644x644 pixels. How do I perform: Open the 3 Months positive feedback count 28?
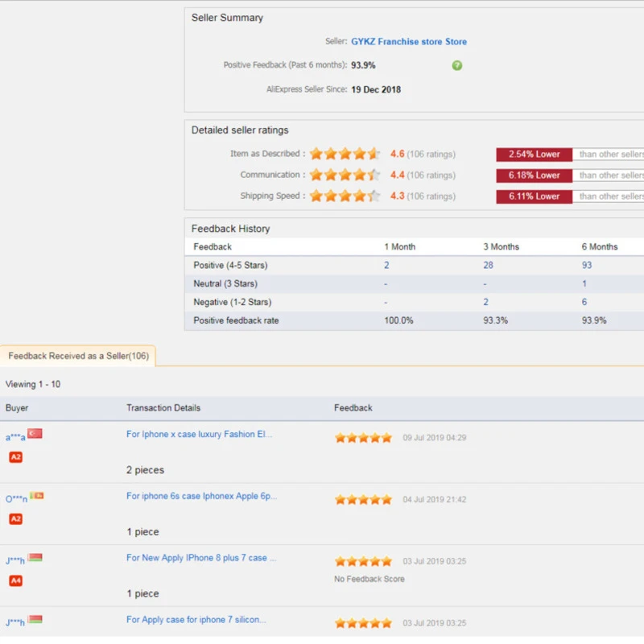coord(488,265)
